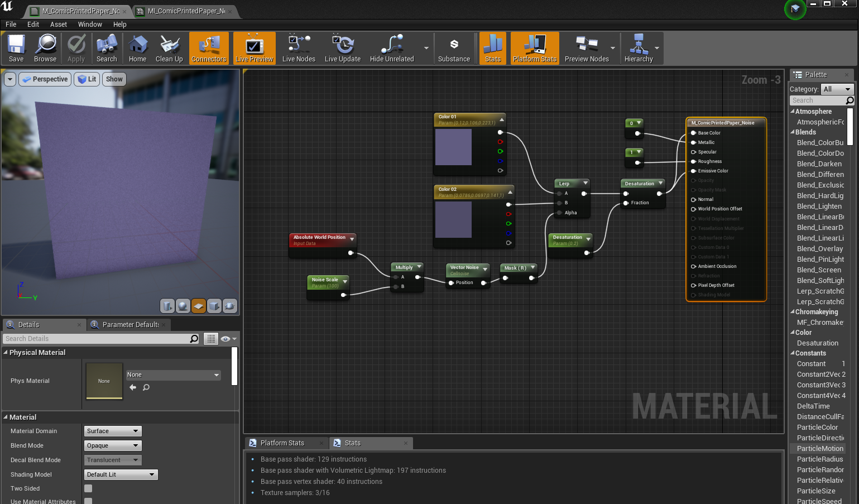Toggle the Stats toolbar button

[493, 48]
